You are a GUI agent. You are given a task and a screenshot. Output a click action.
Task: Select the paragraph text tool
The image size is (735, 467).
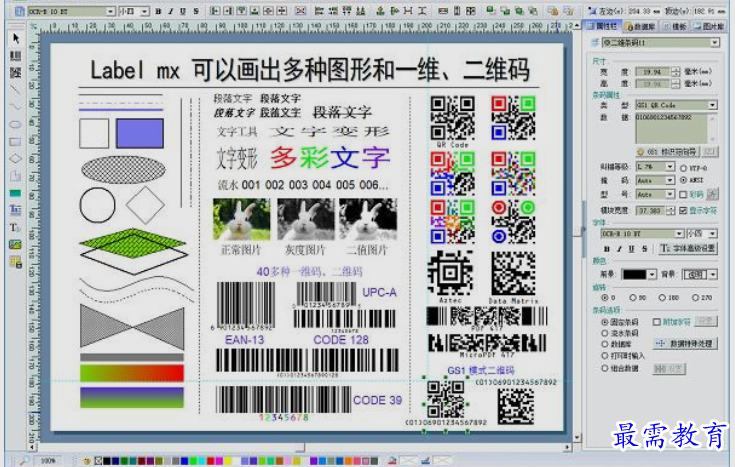click(x=15, y=210)
